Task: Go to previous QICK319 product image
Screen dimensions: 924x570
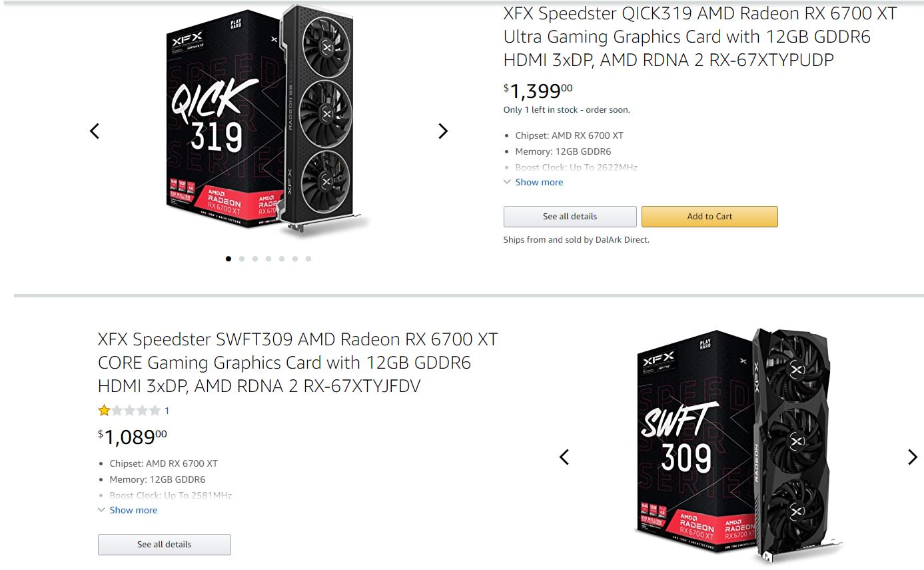Action: (95, 131)
